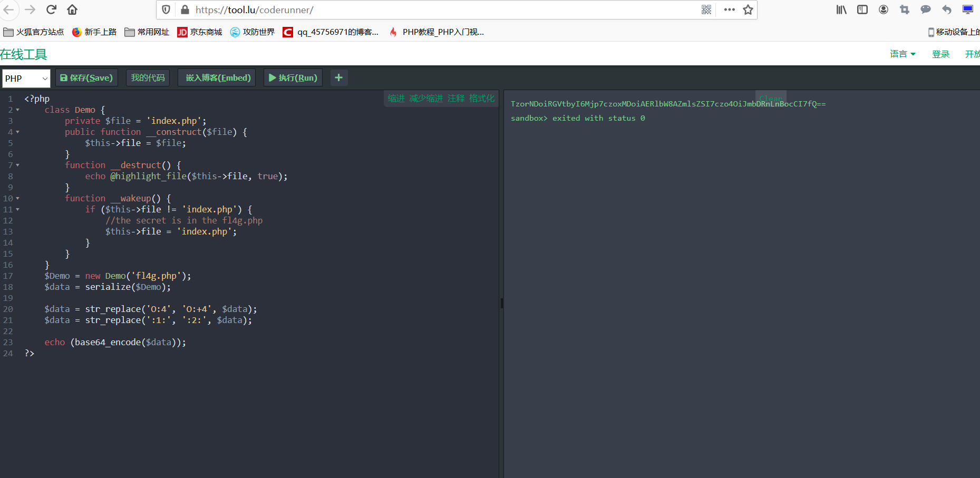Reload the page with refresh icon
The height and width of the screenshot is (478, 980).
coord(51,9)
